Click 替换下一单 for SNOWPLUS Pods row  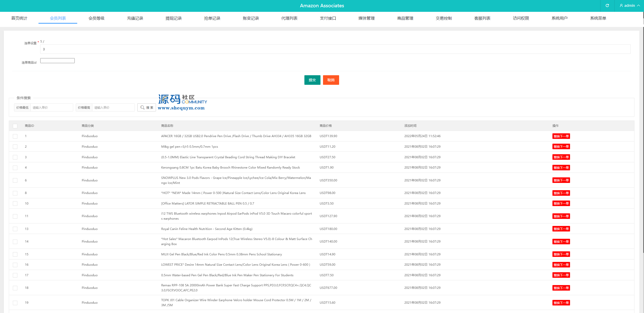point(561,180)
